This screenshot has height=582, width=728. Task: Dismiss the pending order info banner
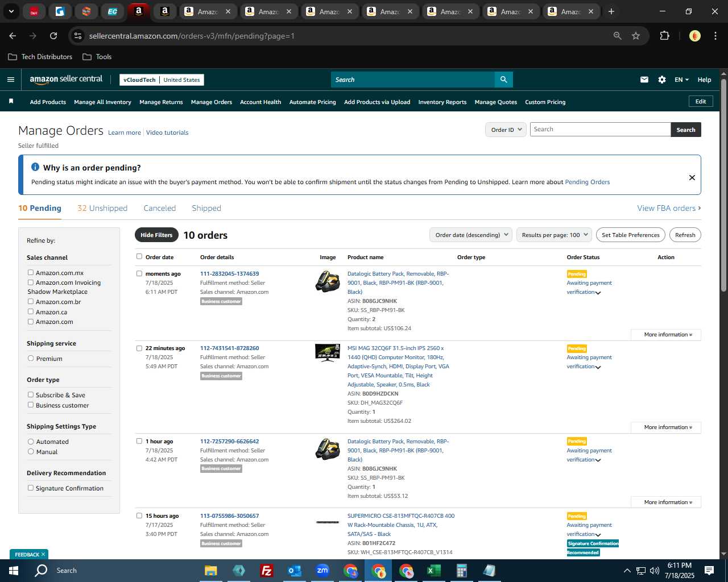click(x=692, y=177)
